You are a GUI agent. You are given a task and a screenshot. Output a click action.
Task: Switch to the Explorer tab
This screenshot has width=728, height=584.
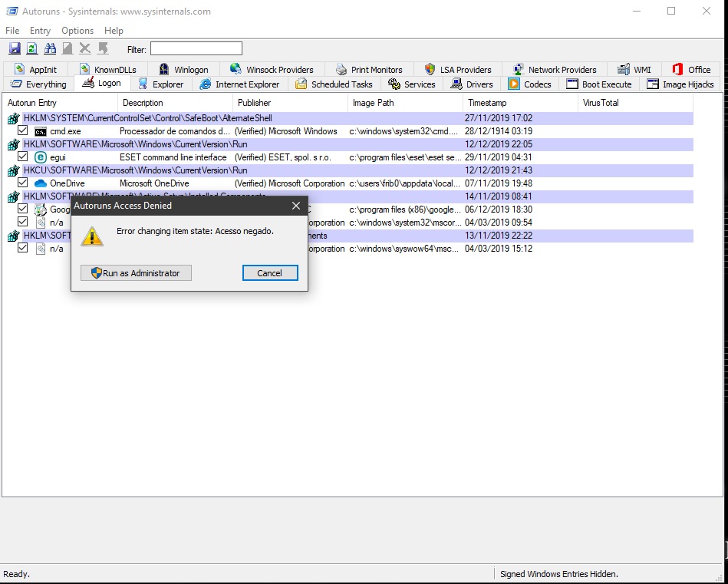tap(160, 84)
